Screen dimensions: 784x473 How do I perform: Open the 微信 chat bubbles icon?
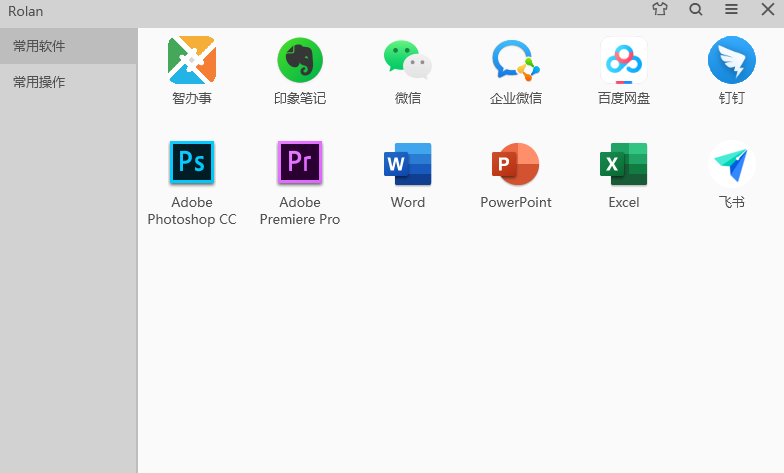(x=408, y=60)
